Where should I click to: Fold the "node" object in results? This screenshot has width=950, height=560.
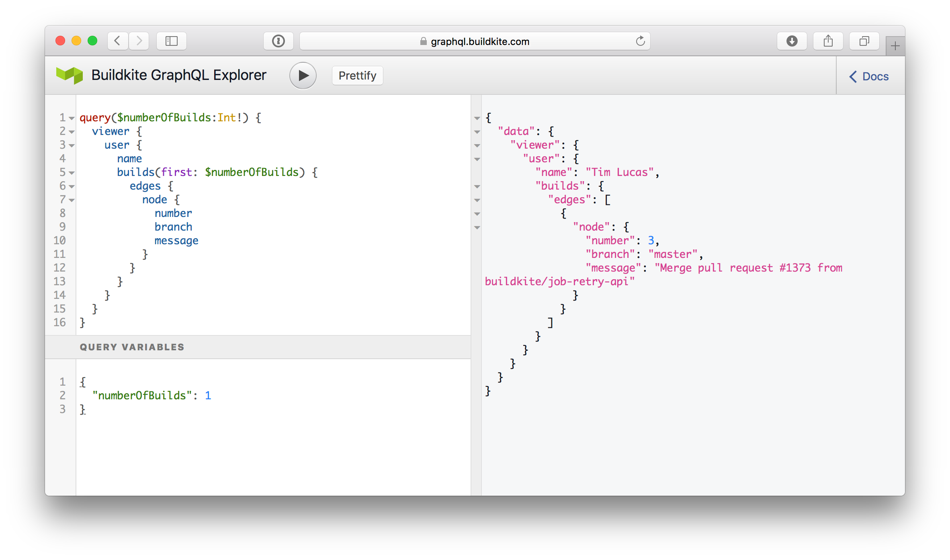pos(477,227)
